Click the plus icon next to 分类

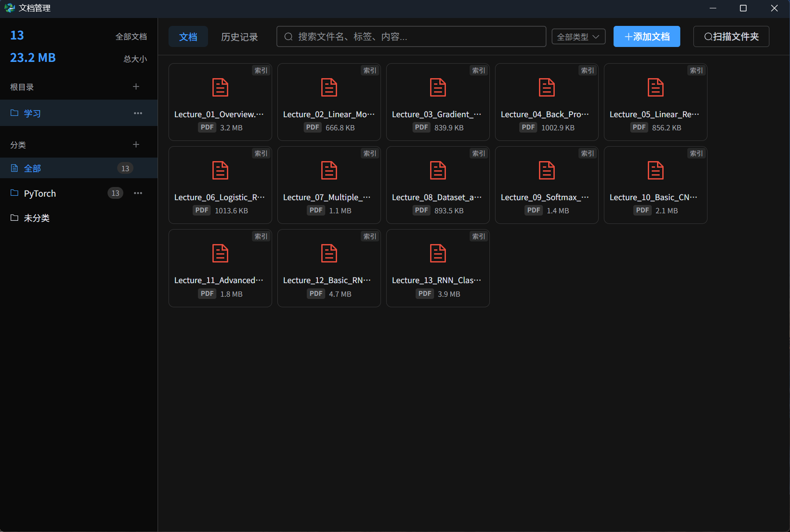coord(136,144)
